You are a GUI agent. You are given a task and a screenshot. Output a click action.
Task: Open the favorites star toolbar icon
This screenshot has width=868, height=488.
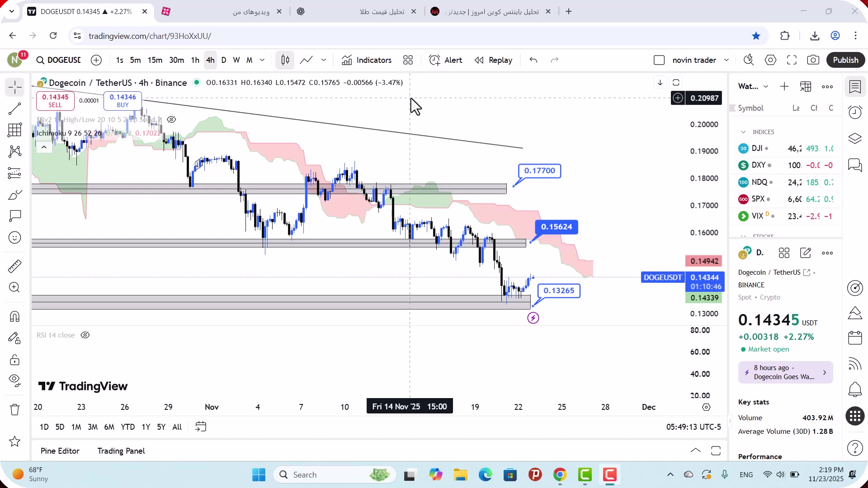click(x=15, y=441)
